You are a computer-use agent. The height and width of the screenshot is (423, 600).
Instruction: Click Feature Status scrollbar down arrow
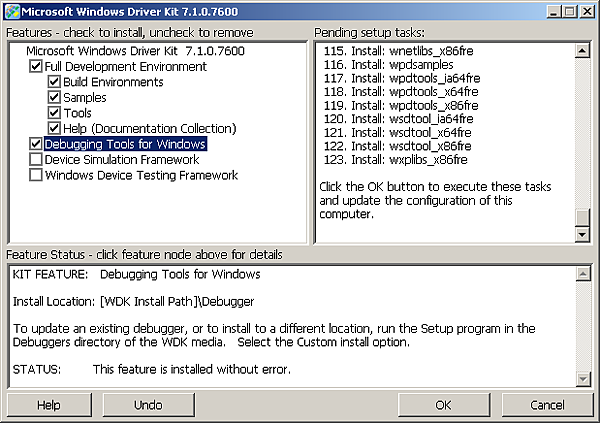click(583, 379)
